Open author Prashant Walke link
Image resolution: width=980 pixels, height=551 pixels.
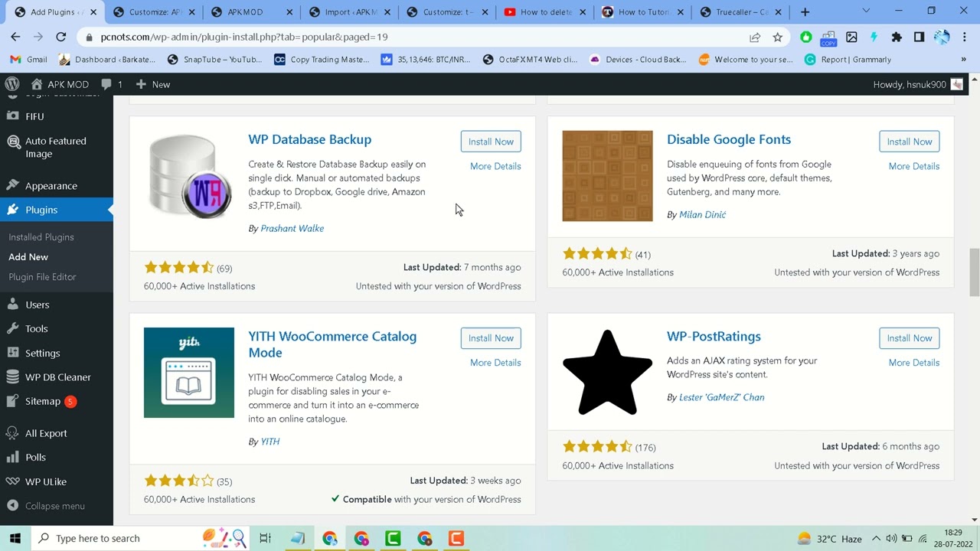point(292,228)
